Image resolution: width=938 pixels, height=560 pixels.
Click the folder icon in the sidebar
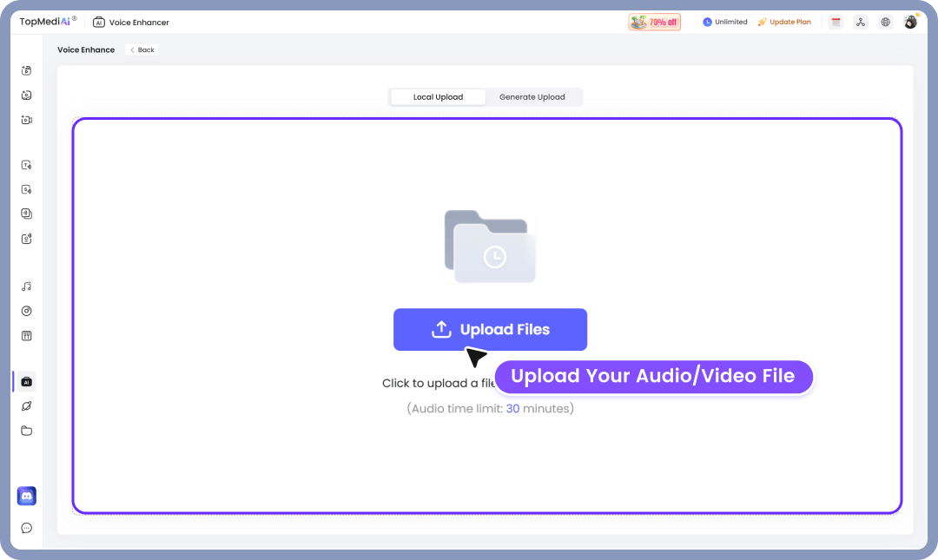(x=26, y=430)
